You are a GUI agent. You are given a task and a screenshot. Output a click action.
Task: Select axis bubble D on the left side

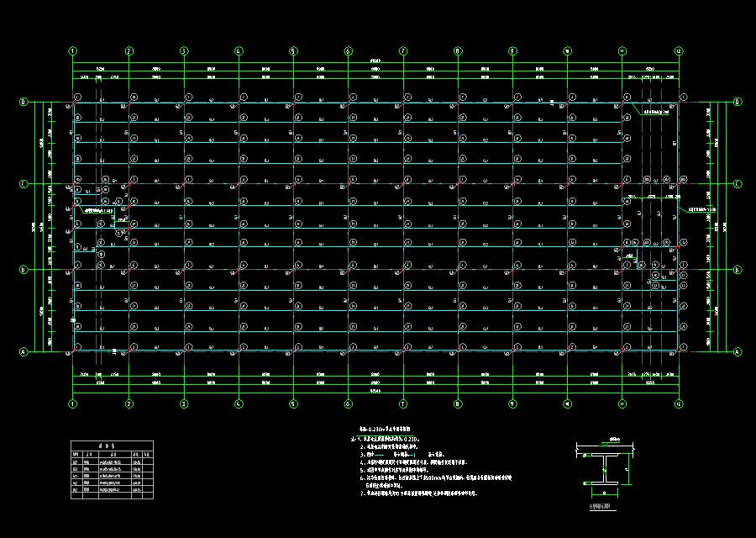23,103
